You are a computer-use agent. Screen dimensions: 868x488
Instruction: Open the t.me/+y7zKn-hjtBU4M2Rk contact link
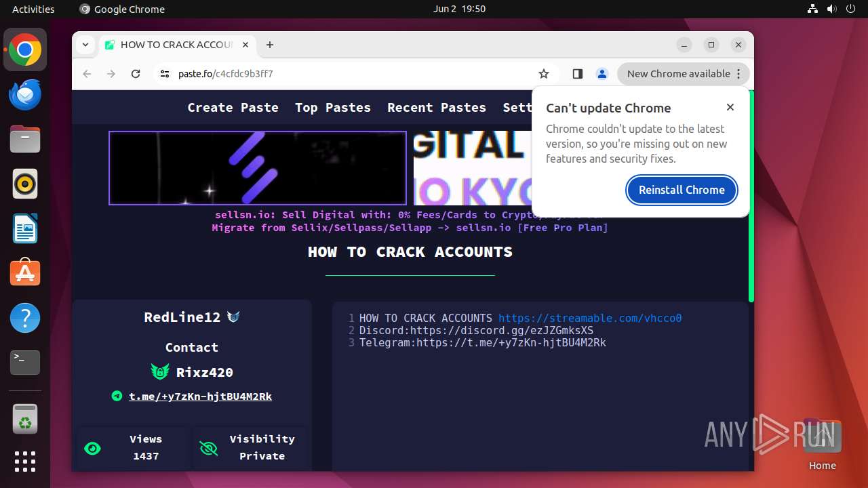click(x=201, y=396)
